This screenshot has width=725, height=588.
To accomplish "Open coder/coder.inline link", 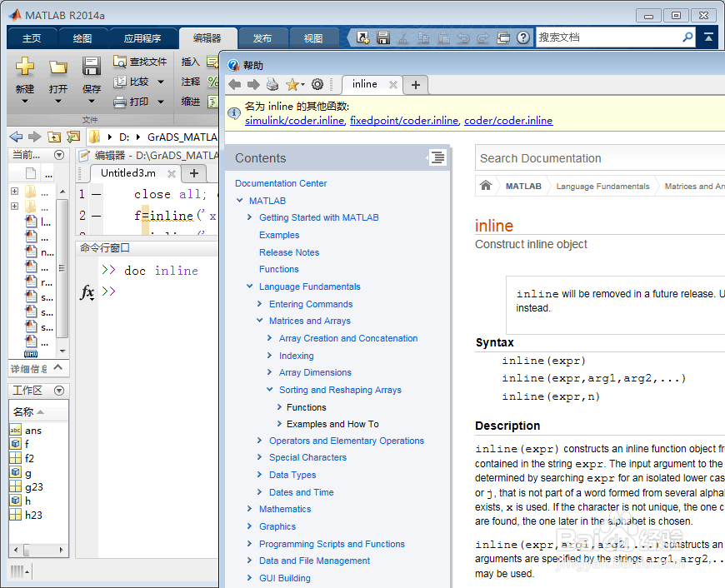I will 508,121.
